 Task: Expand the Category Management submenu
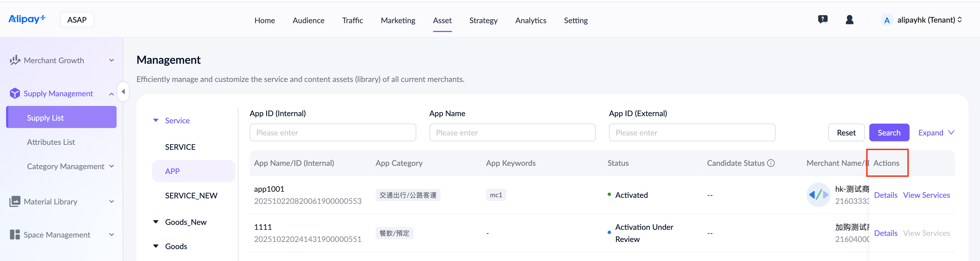112,166
